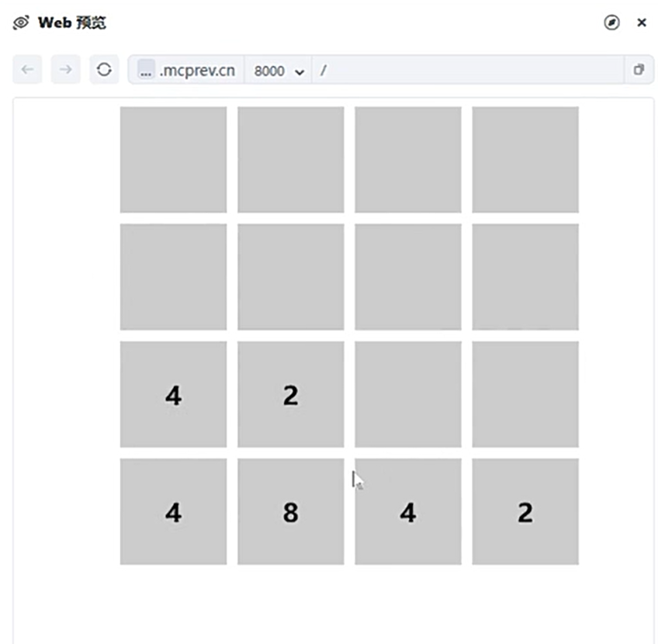
Task: Click the dropdown chevron next to 8000
Action: coord(300,72)
